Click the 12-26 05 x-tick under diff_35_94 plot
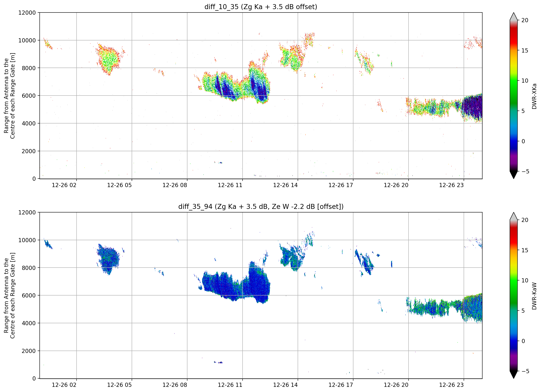This screenshot has height=392, width=541. [120, 385]
